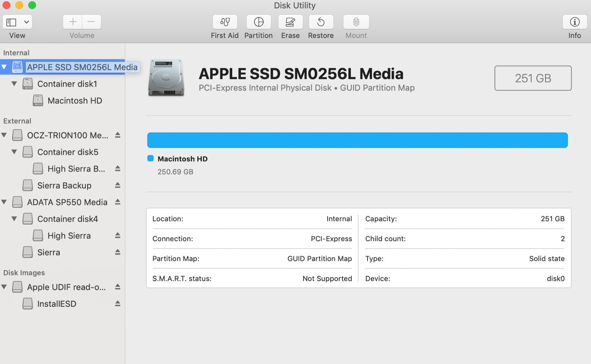Click the Sierra Backup drive icon
This screenshot has height=364, width=591.
click(x=28, y=185)
